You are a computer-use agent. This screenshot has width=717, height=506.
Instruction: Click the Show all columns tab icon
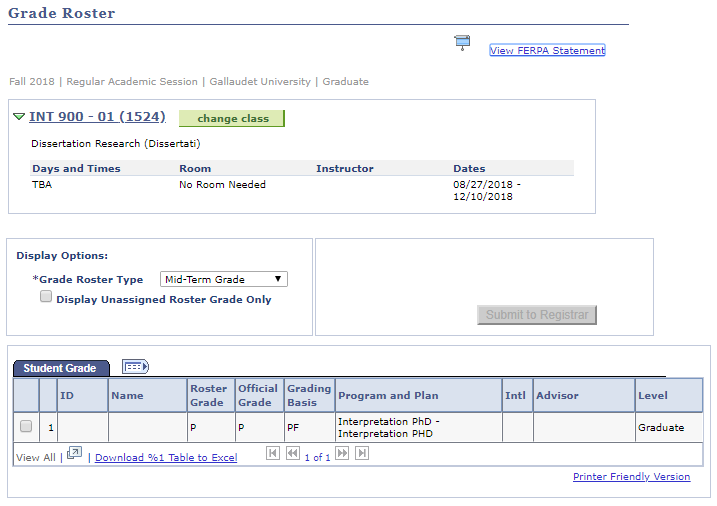click(x=135, y=367)
